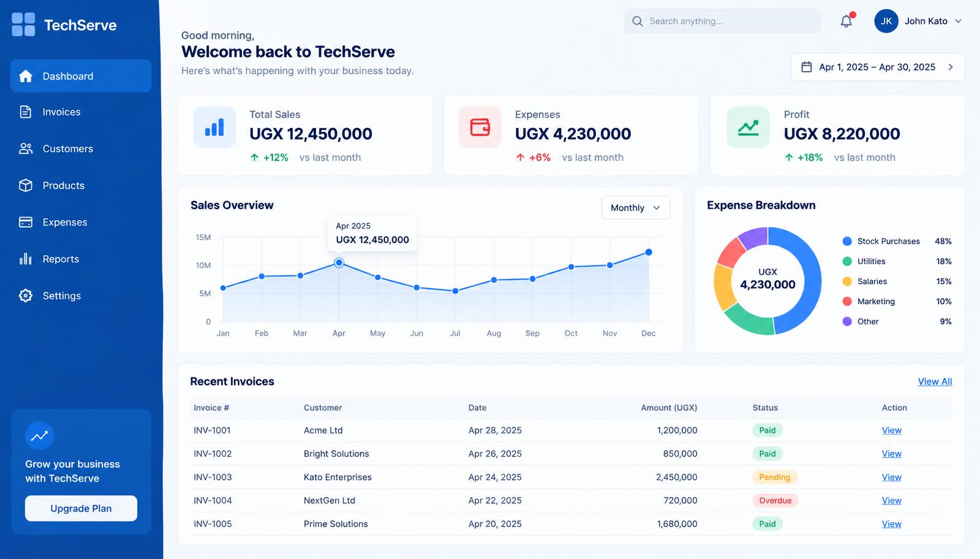Click the Pending status badge for INV-1003
Viewport: 980px width, 559px height.
775,477
